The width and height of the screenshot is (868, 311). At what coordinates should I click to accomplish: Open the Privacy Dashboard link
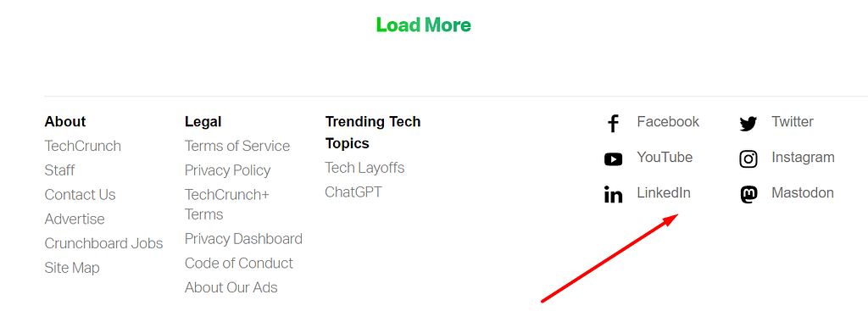[243, 239]
